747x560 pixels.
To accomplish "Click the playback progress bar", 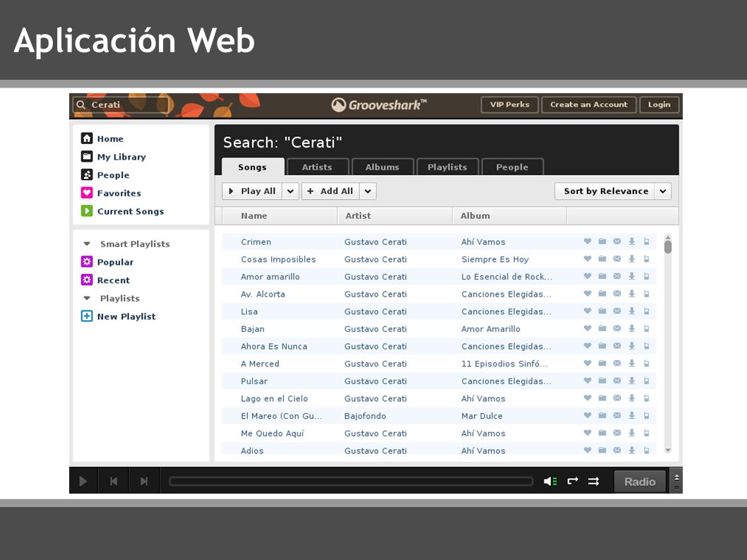I will click(351, 482).
